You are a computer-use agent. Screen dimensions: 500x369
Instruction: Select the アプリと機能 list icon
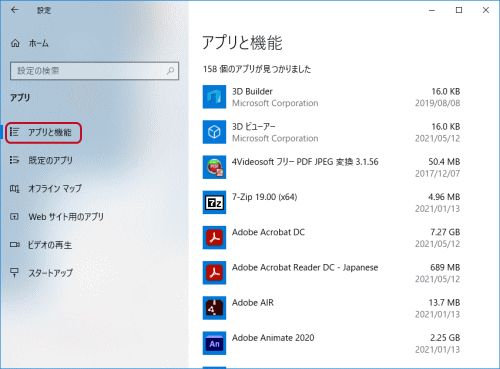point(14,132)
